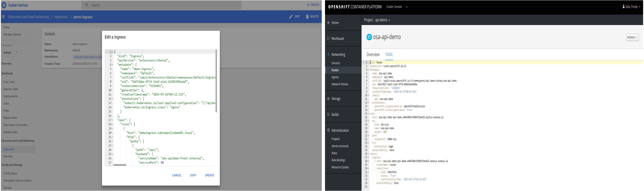644x191 pixels.
Task: Select Routes in OpenShift Networking menu
Action: pyautogui.click(x=335, y=70)
